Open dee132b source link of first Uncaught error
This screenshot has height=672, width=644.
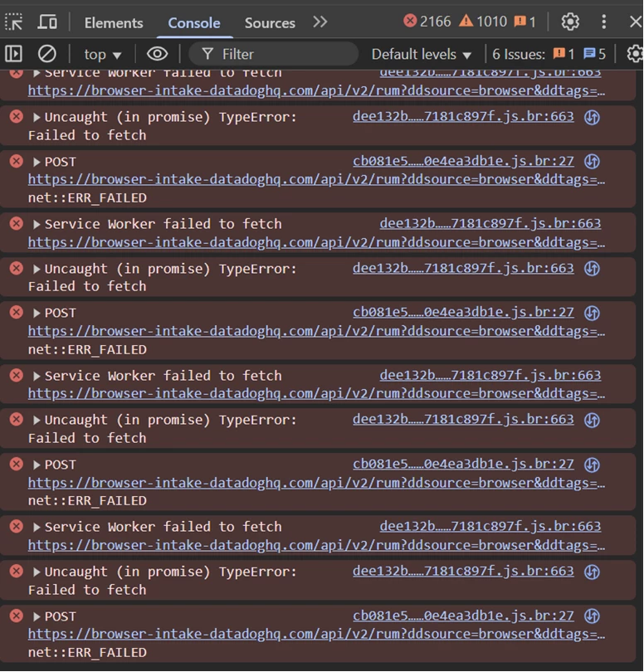coord(463,117)
